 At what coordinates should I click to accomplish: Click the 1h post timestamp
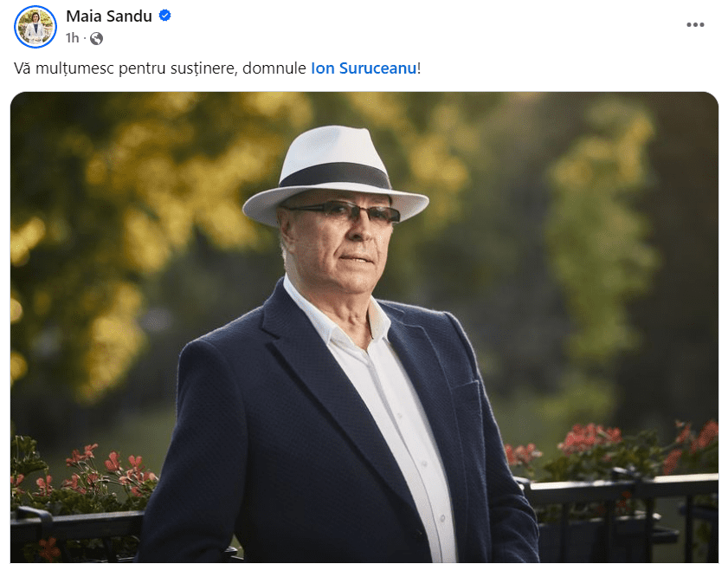click(72, 37)
